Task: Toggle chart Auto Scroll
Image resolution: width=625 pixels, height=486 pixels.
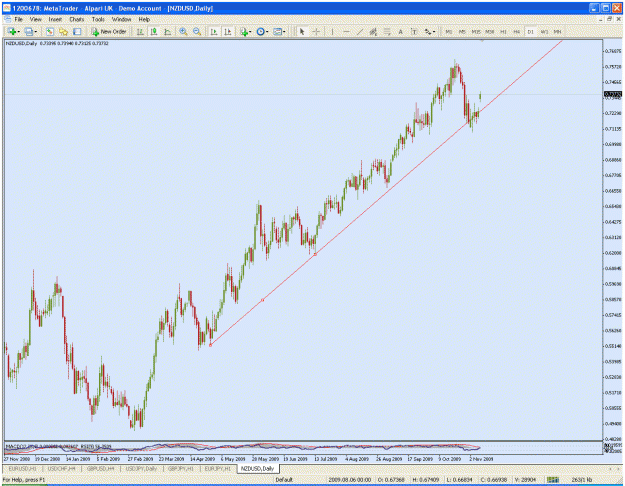Action: tap(214, 31)
